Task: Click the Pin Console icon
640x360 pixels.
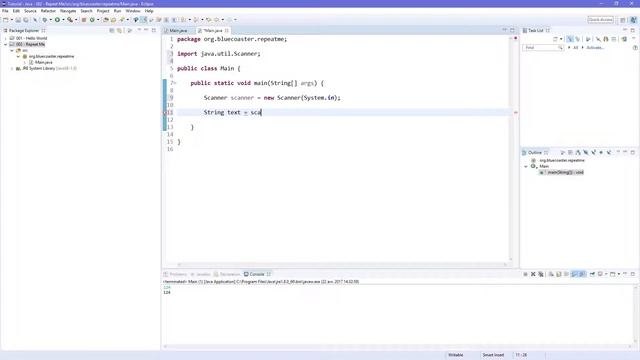Action: pyautogui.click(x=592, y=274)
